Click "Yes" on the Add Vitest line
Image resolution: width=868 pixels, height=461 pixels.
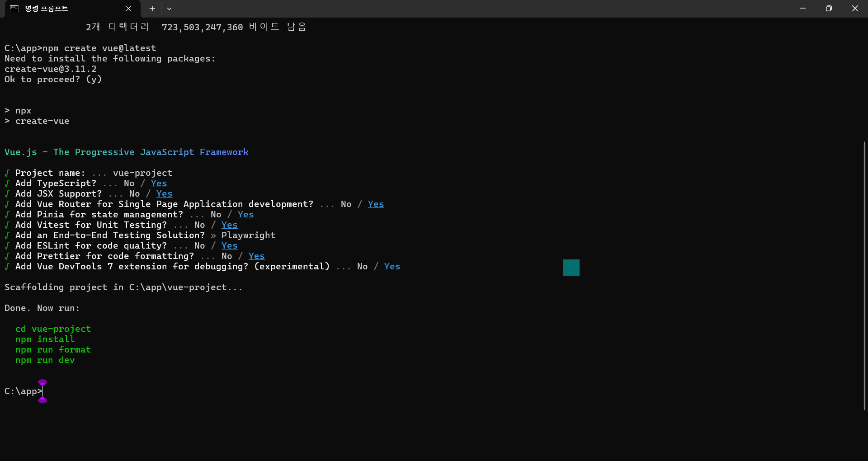[x=230, y=225]
